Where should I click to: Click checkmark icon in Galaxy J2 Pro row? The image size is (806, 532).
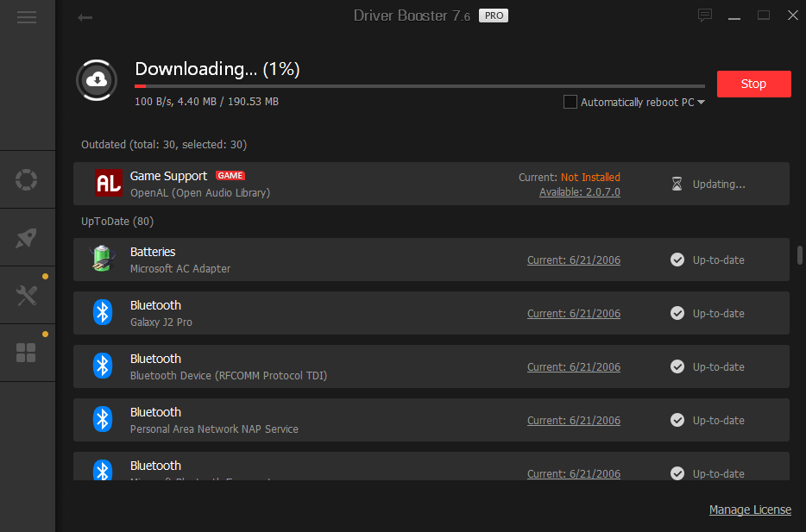677,313
